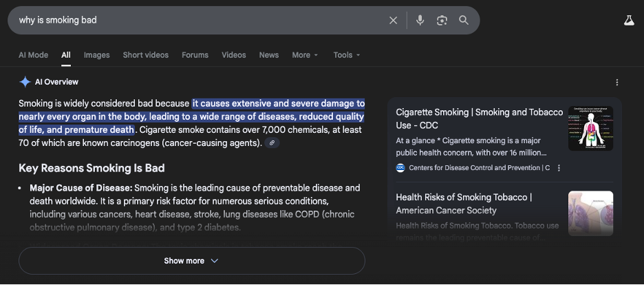Click the magnifying glass search icon
The height and width of the screenshot is (285, 644).
464,21
